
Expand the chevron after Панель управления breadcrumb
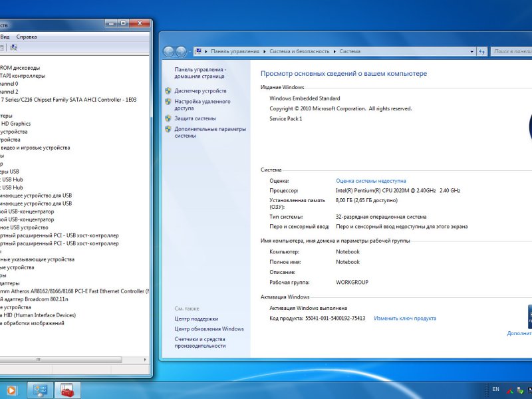(x=264, y=52)
